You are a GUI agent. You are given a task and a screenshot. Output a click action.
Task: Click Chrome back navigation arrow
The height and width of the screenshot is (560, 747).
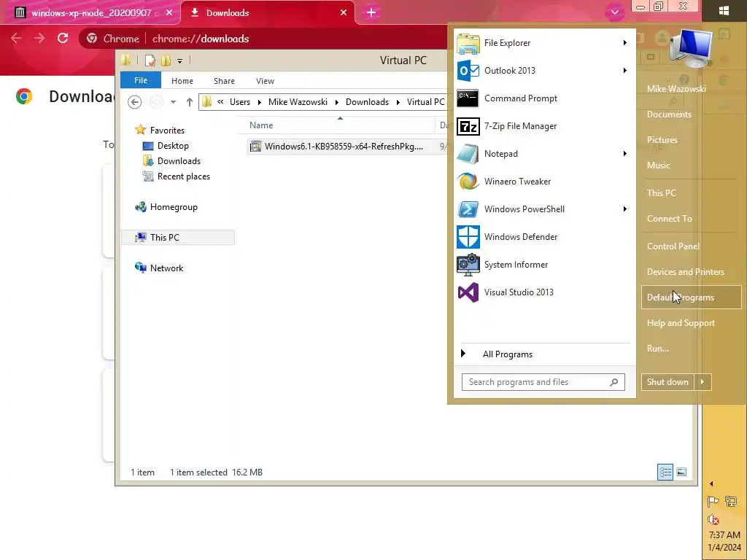(16, 39)
